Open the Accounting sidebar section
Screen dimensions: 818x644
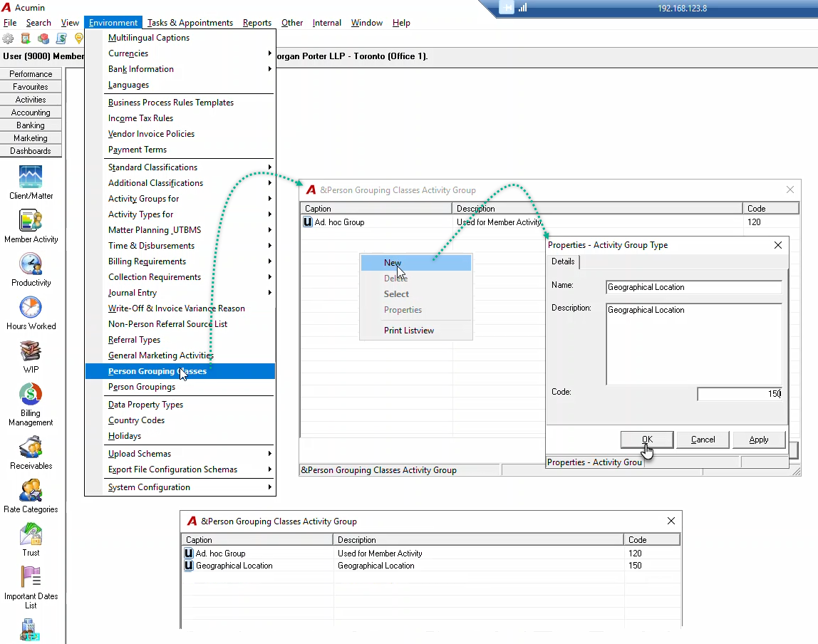31,113
